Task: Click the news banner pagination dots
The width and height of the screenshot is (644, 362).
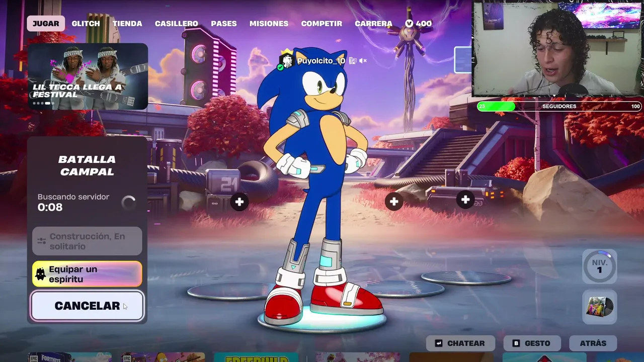Action: (x=42, y=103)
